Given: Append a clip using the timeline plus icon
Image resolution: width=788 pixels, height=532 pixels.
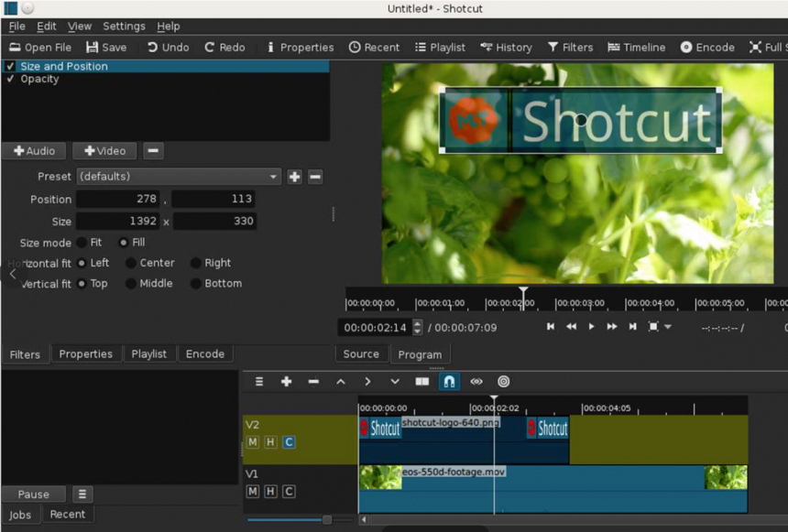Looking at the screenshot, I should 286,382.
